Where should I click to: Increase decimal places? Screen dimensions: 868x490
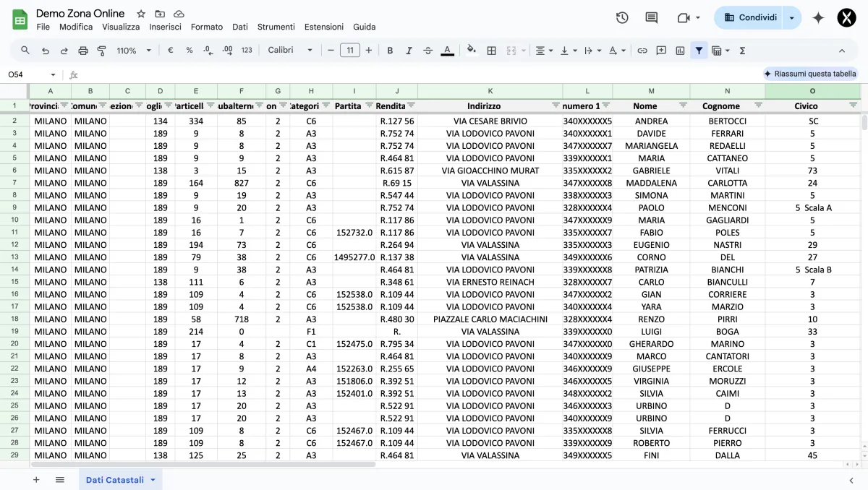tap(227, 51)
